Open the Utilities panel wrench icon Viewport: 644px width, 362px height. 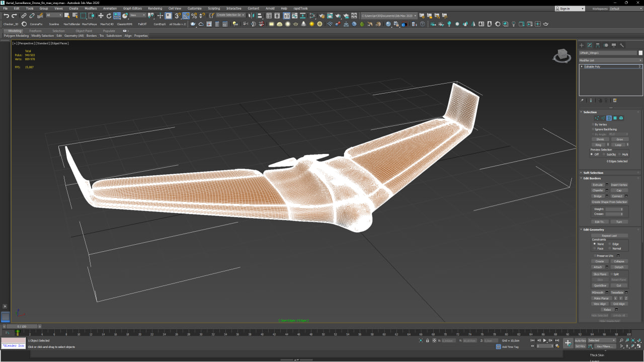[x=622, y=45]
